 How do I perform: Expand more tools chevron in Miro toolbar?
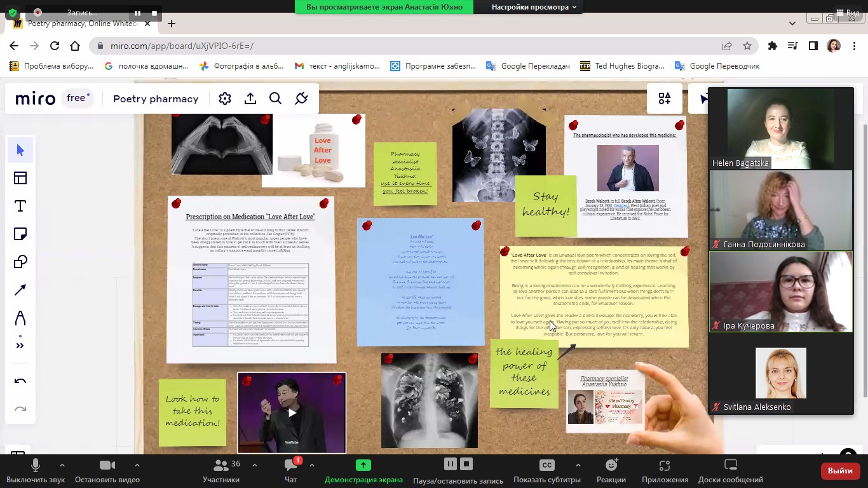tap(20, 346)
